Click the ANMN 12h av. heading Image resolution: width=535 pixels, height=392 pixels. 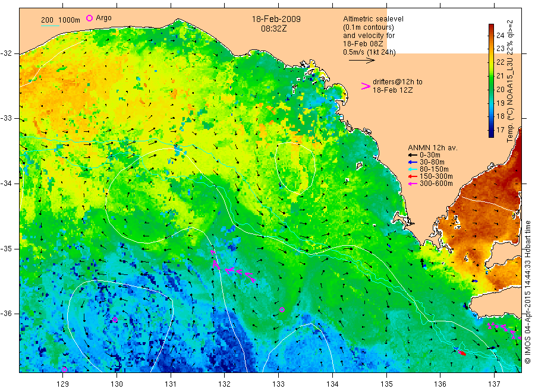[x=433, y=148]
